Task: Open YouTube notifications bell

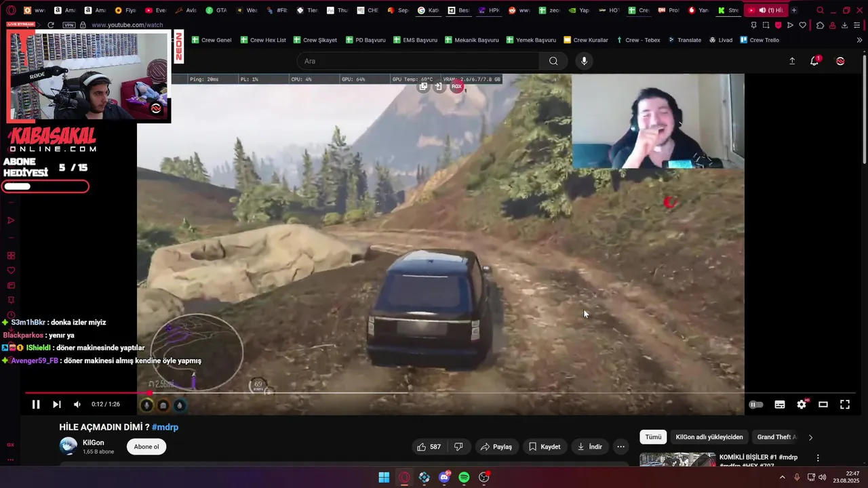Action: click(x=814, y=61)
